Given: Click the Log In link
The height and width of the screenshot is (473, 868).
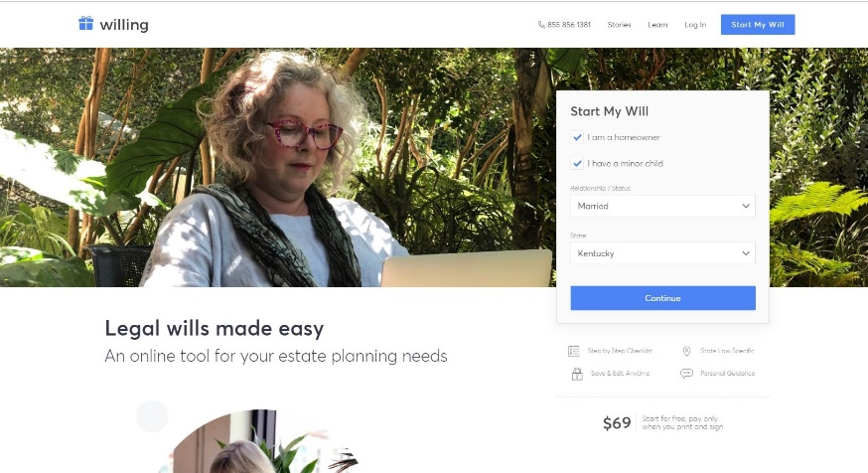Looking at the screenshot, I should pos(695,25).
